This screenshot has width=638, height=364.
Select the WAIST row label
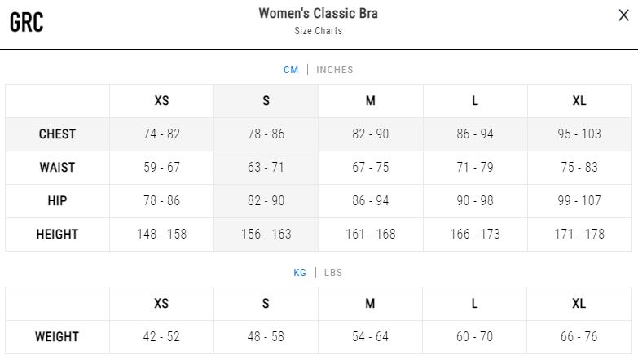tap(57, 168)
